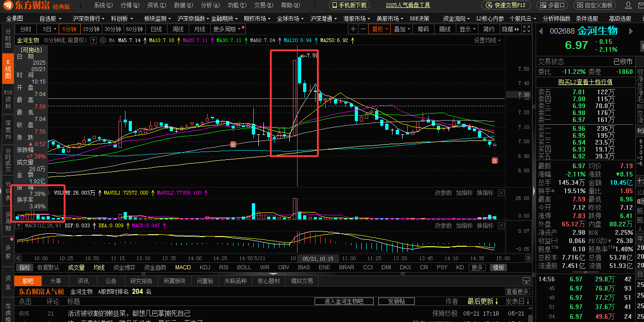
Task: Open chart settings gear beside 金河生物 title
Action: pos(103,40)
